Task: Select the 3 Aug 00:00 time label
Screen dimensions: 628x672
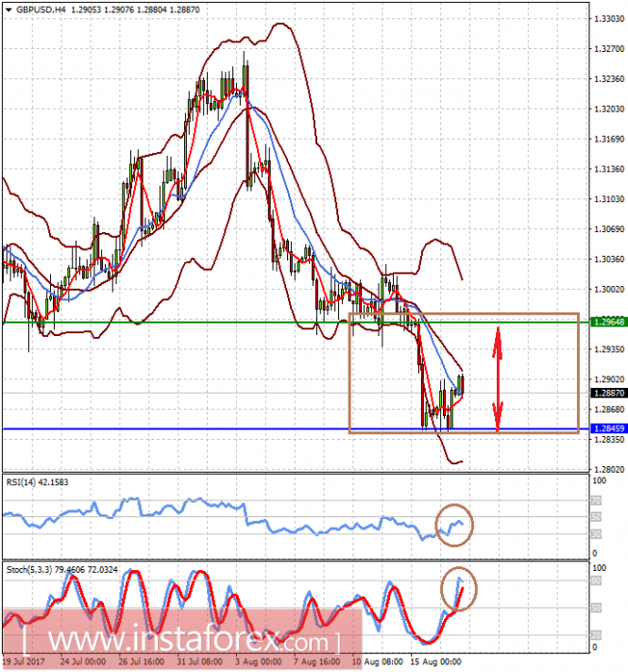Action: 259,662
